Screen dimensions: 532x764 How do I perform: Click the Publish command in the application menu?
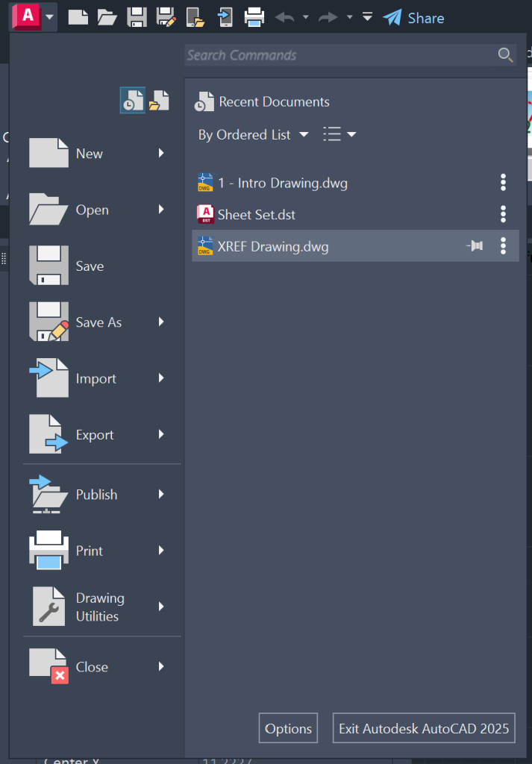click(x=97, y=495)
